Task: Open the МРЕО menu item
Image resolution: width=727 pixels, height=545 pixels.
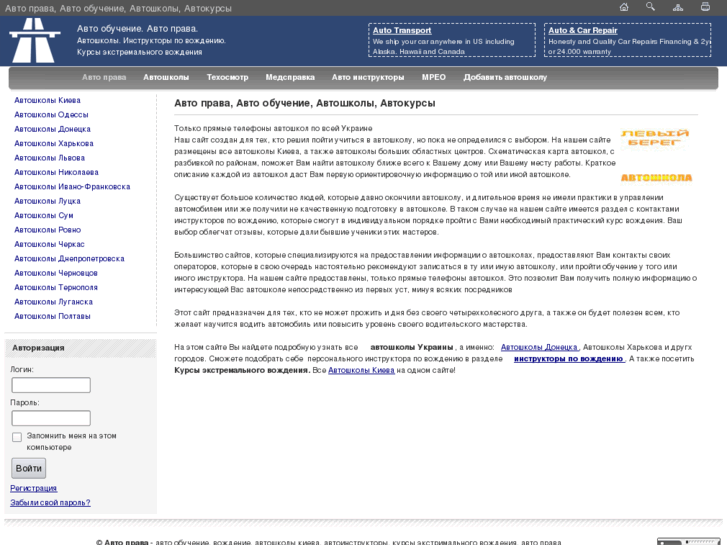Action: coord(434,77)
